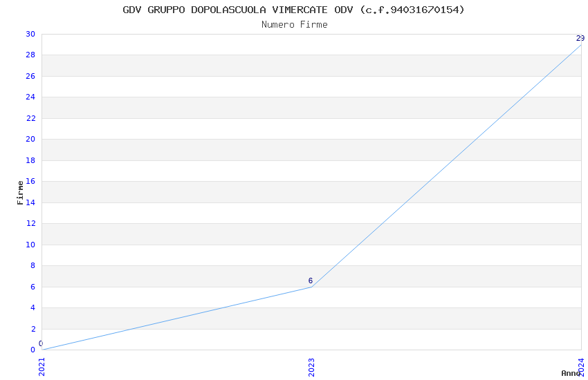This screenshot has width=588, height=380.
Task: Click the data point labeled 0
Action: [x=42, y=350]
